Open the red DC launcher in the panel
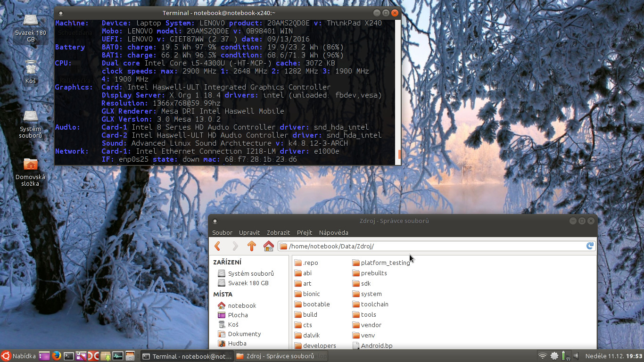This screenshot has height=362, width=644. (x=93, y=356)
